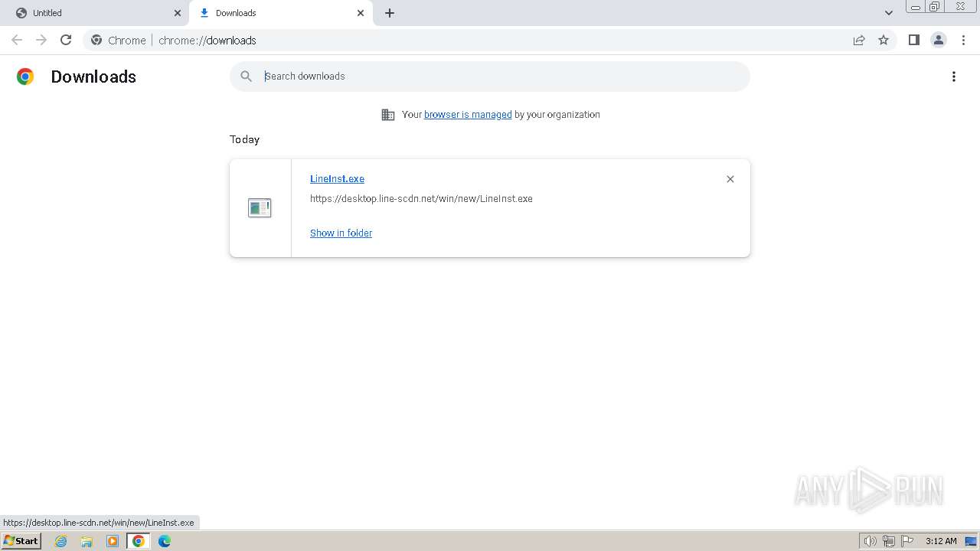Open Microsoft Edge from taskbar
This screenshot has width=980, height=551.
click(x=165, y=541)
